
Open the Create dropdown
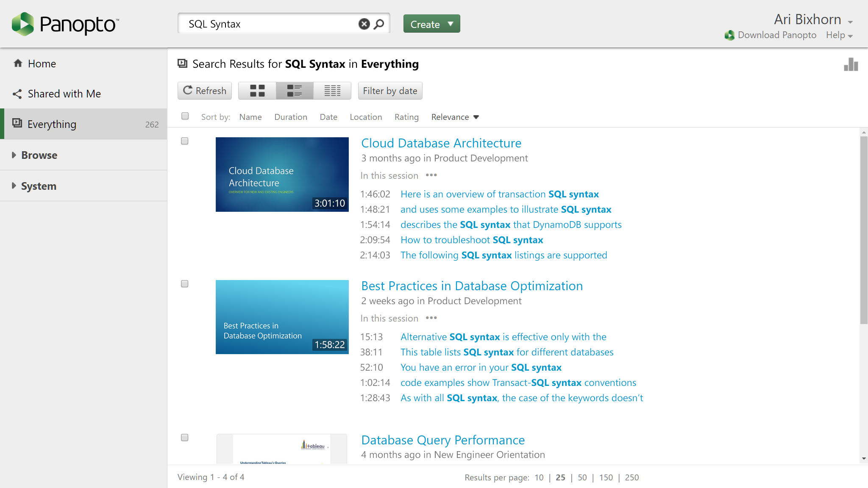(431, 24)
